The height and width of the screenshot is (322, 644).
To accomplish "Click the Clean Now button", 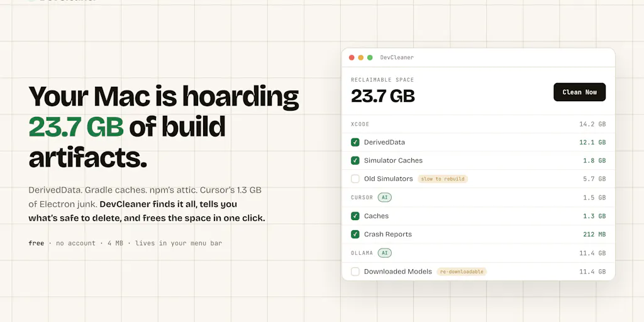I will [579, 92].
